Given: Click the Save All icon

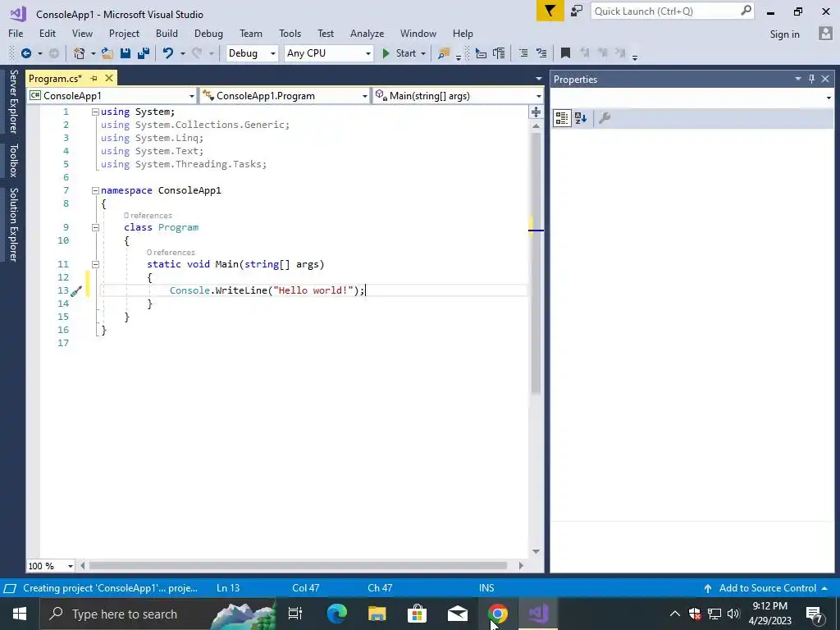Looking at the screenshot, I should (144, 53).
